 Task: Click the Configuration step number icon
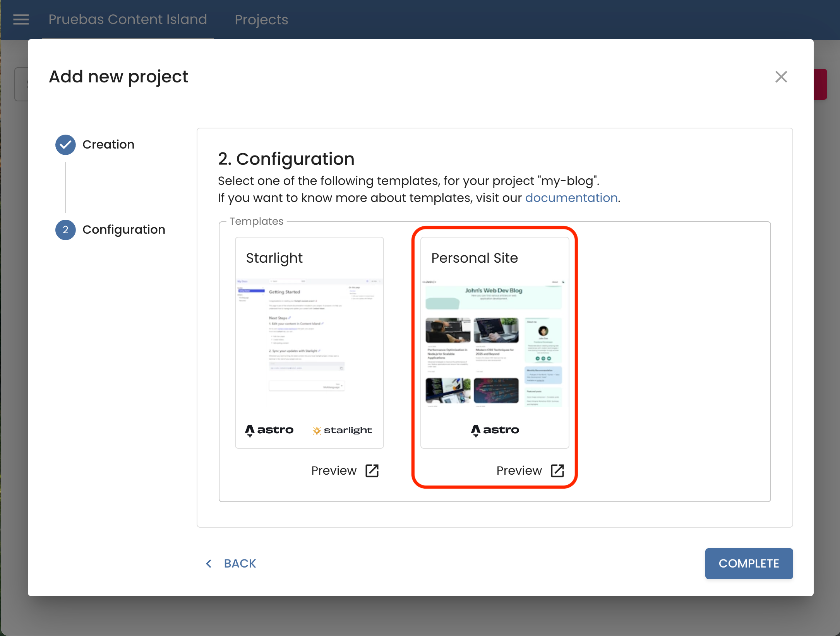coord(65,230)
